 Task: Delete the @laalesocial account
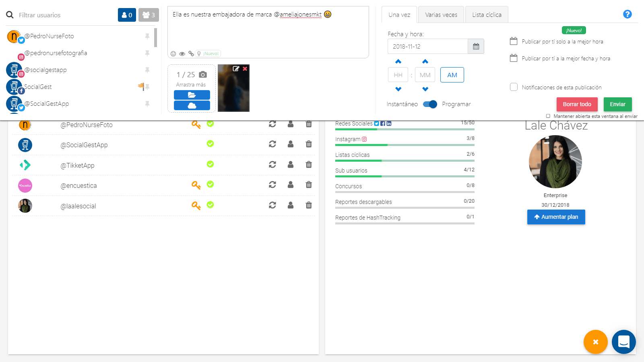309,205
